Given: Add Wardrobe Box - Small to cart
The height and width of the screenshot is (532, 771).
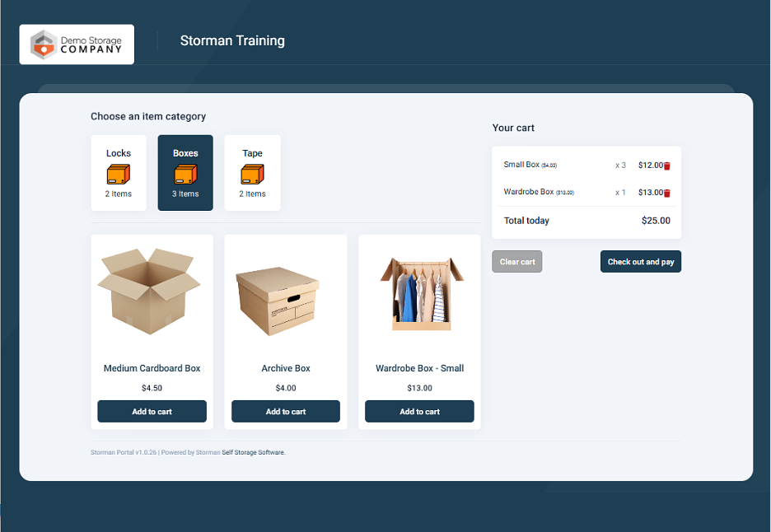Looking at the screenshot, I should pos(419,412).
